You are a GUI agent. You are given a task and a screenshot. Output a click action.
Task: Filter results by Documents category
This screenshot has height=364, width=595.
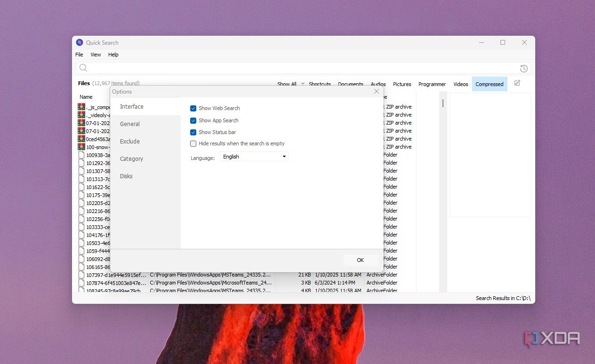click(x=351, y=85)
